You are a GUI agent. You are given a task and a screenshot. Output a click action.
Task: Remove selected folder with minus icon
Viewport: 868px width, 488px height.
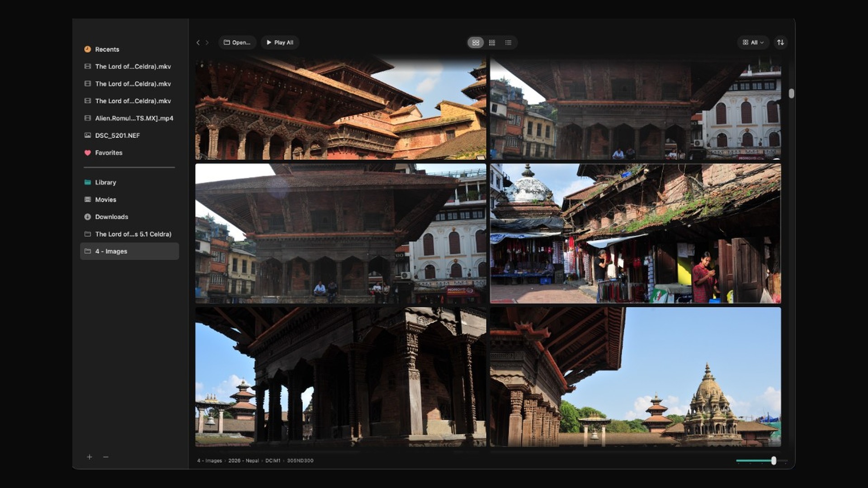pyautogui.click(x=106, y=457)
